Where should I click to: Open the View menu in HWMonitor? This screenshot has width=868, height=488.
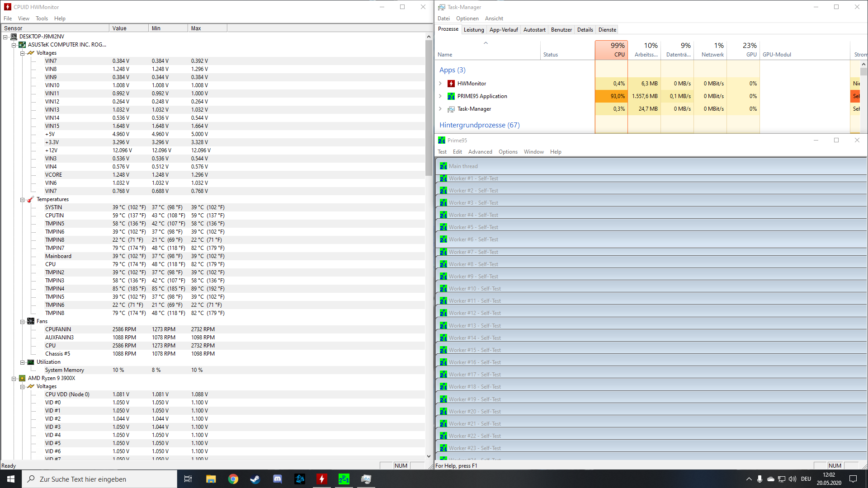click(x=24, y=19)
